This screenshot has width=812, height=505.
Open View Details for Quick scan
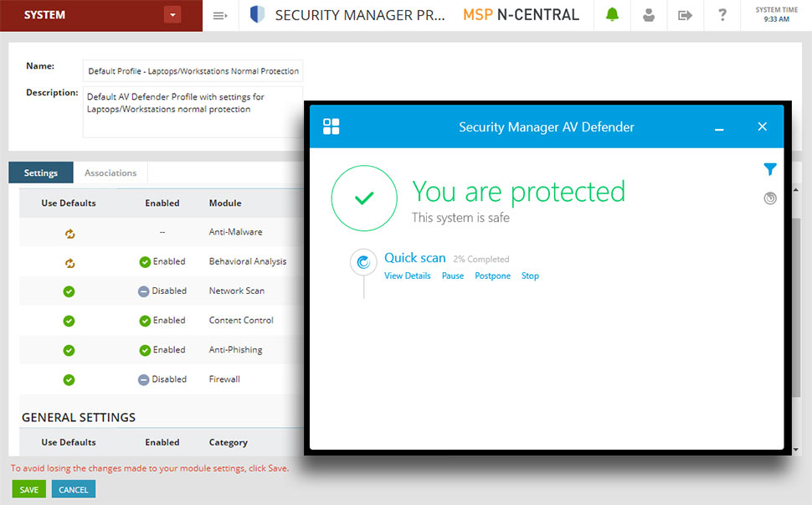pyautogui.click(x=408, y=276)
